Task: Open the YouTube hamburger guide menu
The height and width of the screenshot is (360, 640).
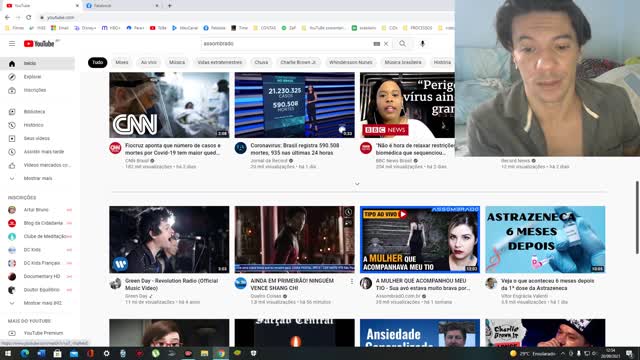Action: 12,44
